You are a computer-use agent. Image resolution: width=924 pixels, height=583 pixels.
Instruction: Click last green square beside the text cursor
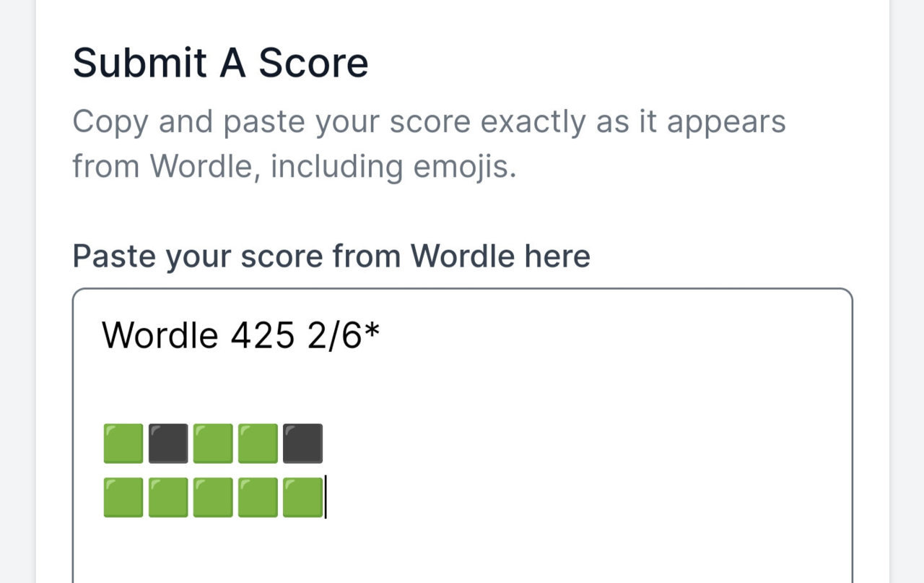[x=302, y=497]
